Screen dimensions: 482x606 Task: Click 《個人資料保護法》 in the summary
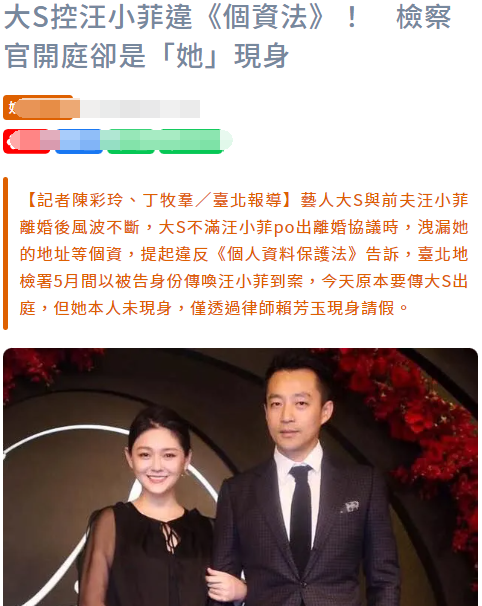287,254
